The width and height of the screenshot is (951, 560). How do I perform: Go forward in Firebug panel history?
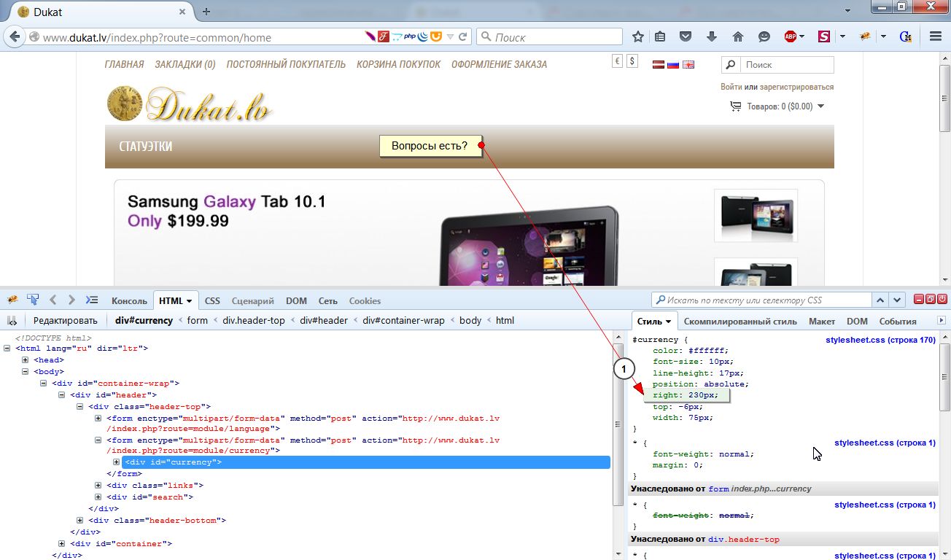(71, 300)
